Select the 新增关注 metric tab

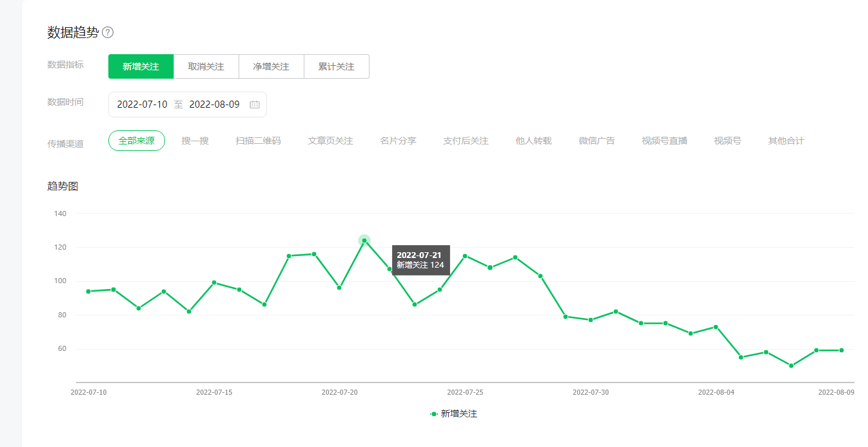point(141,66)
